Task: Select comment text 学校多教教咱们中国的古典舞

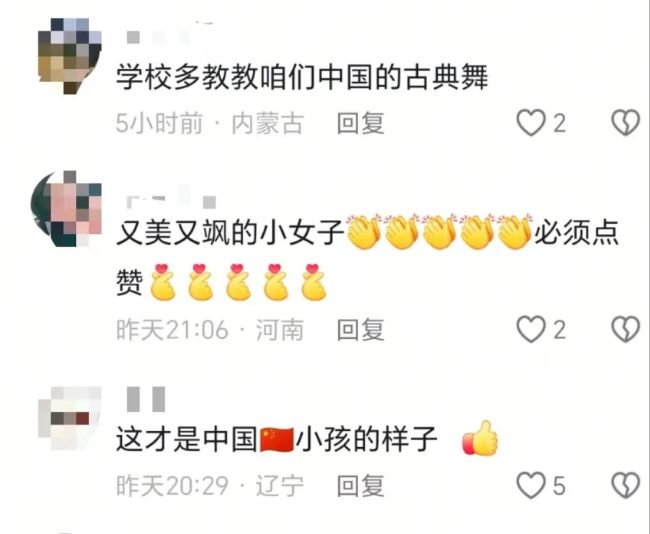Action: click(302, 78)
